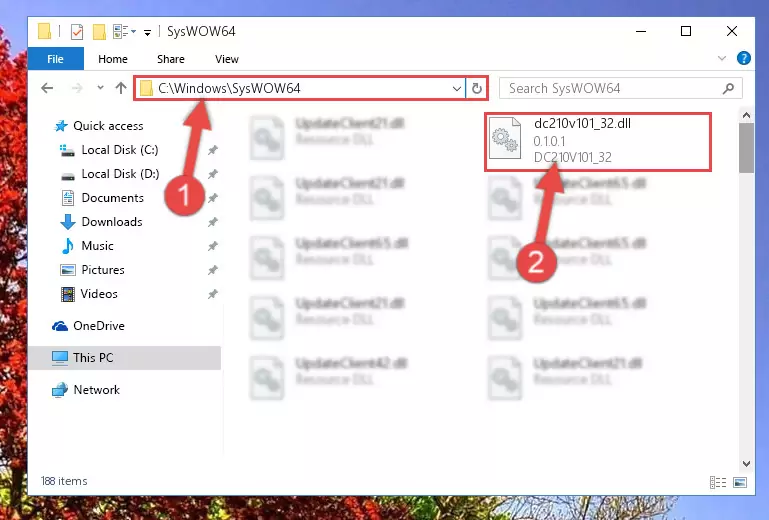Screen dimensions: 769x520
Task: Select OneDrive in navigation pane
Action: [99, 326]
